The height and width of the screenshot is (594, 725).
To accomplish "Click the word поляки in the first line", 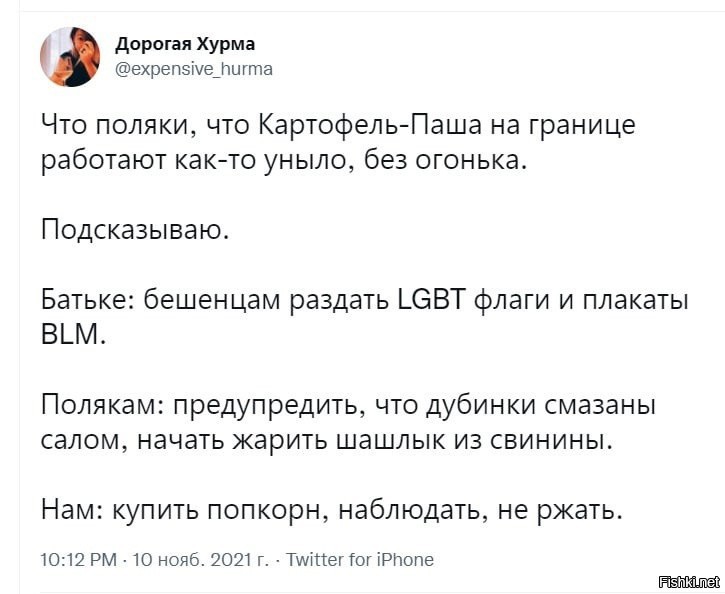I will 146,126.
